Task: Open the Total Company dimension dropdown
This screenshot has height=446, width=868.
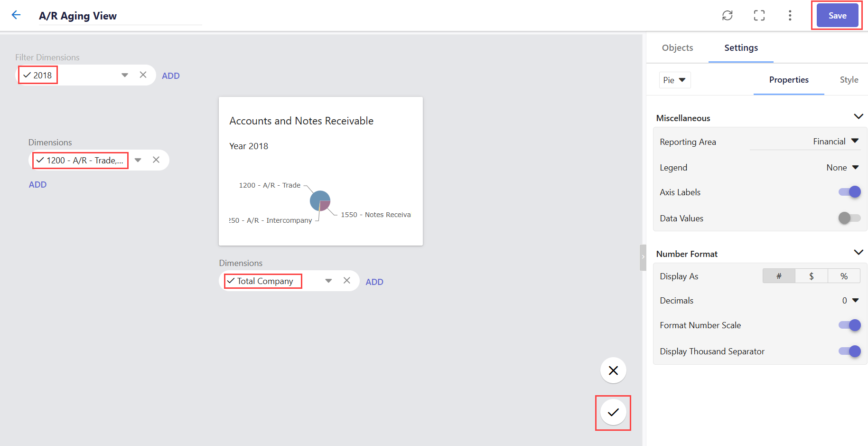Action: pyautogui.click(x=328, y=281)
